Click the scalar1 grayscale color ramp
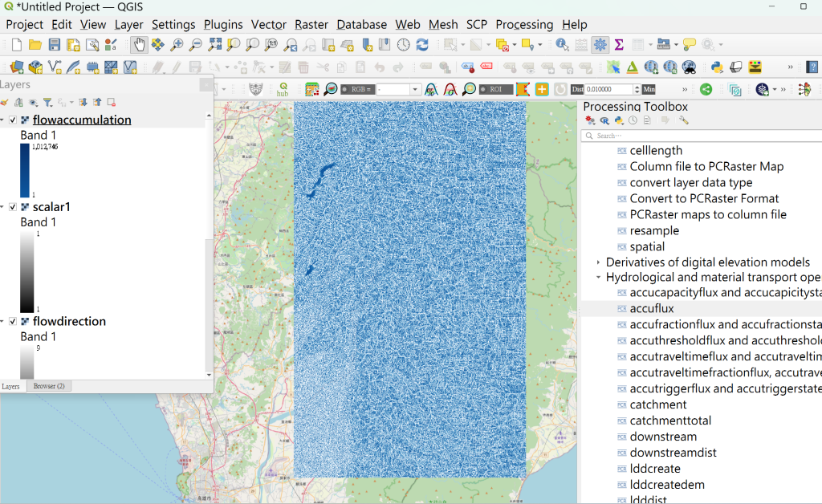 click(x=26, y=272)
